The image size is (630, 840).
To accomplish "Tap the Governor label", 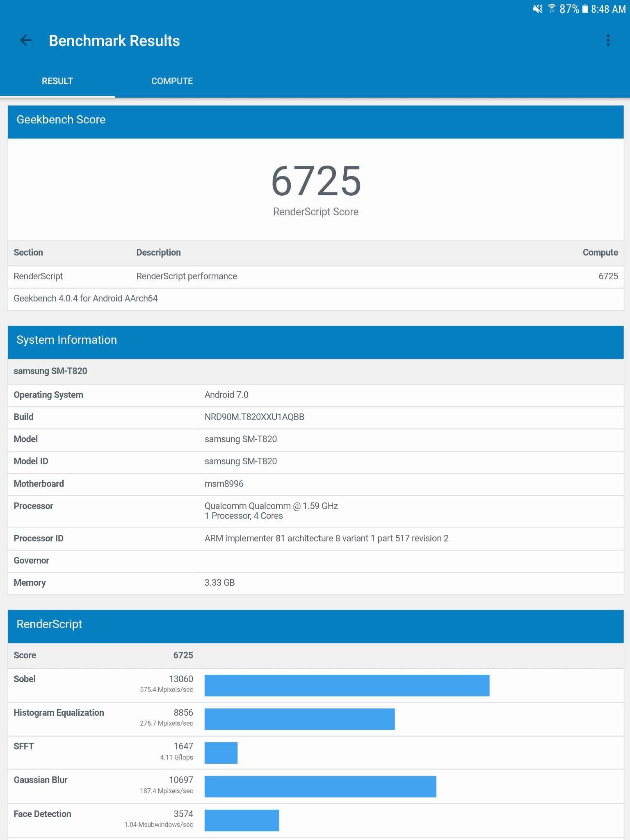I will 32,561.
